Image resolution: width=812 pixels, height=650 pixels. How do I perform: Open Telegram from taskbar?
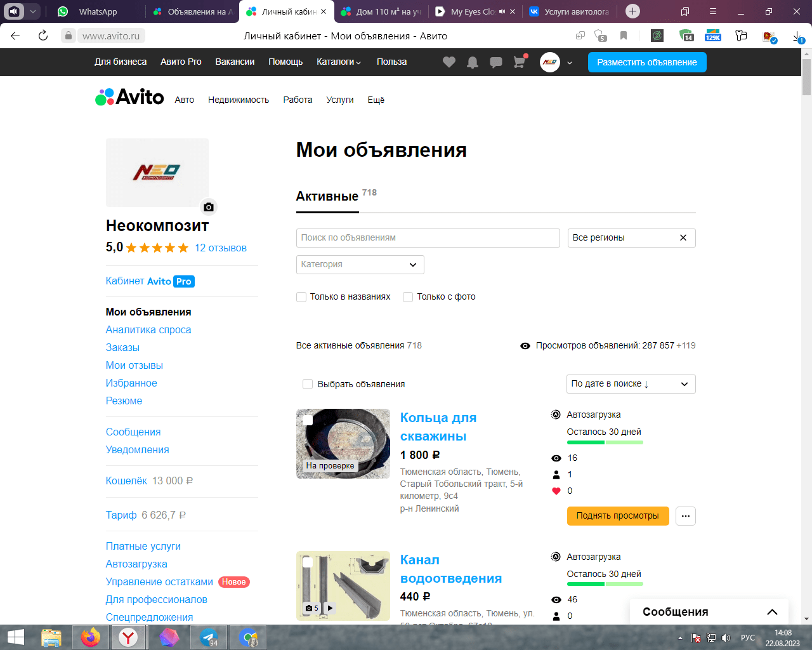tap(209, 637)
